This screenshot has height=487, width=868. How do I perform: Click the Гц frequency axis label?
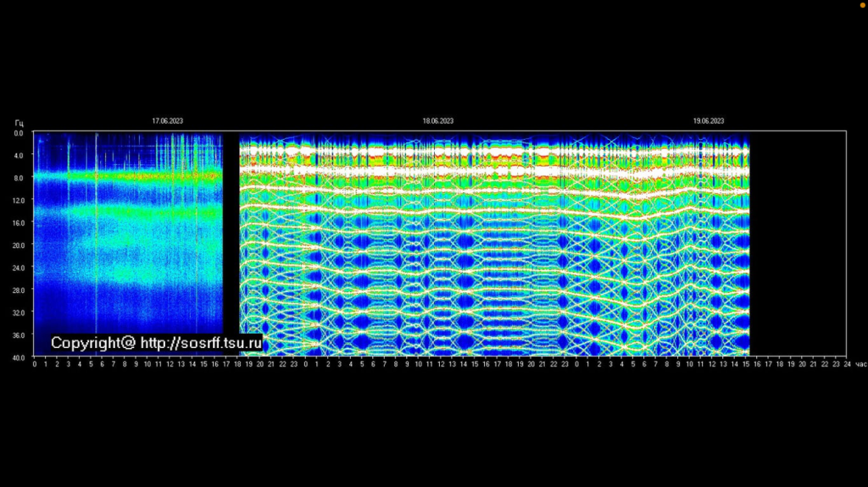(19, 124)
